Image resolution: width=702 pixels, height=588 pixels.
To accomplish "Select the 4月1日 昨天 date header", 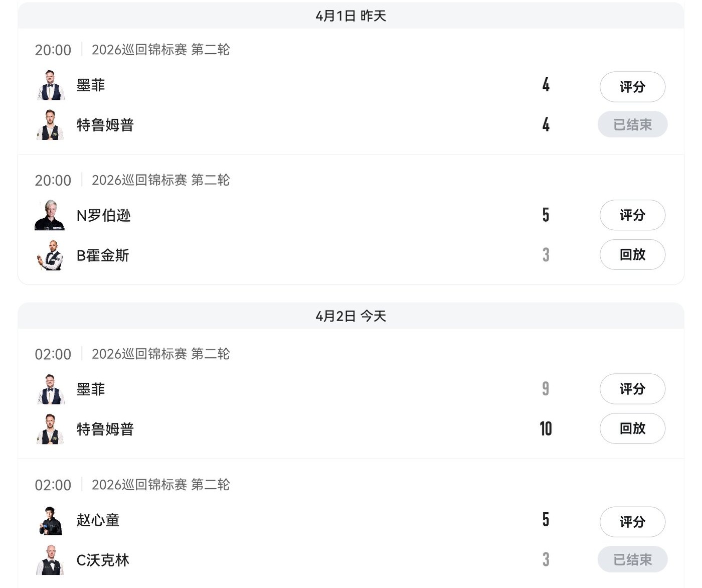I will point(351,16).
